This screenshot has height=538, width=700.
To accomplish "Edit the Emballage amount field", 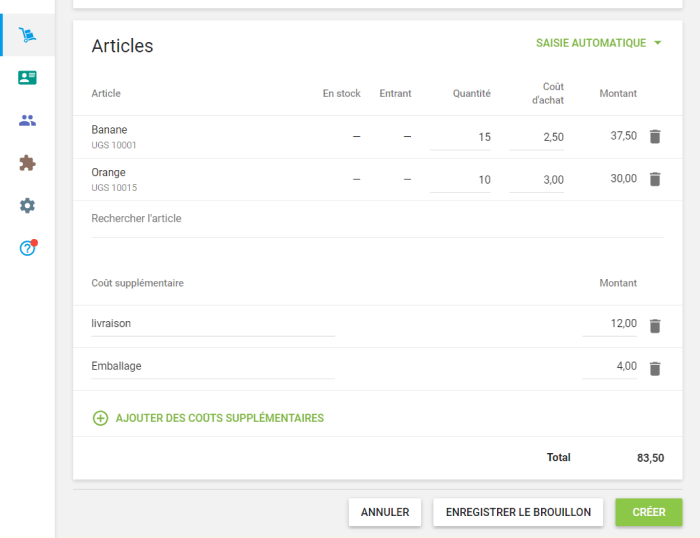I will click(x=610, y=366).
